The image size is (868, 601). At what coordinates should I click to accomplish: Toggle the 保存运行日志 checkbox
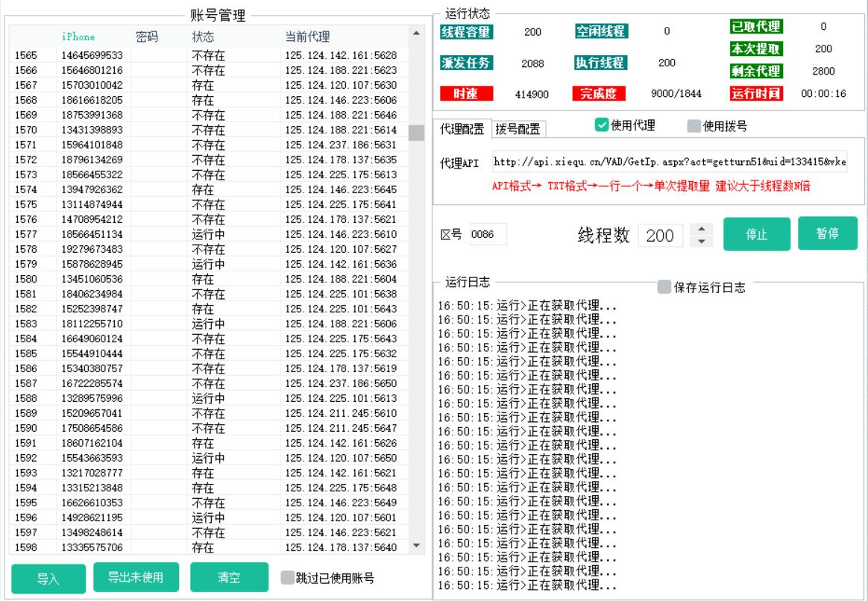click(664, 287)
